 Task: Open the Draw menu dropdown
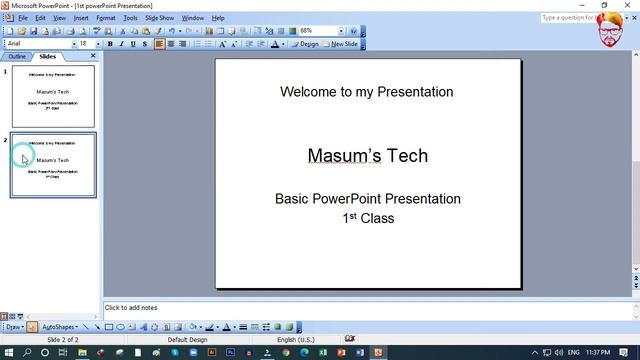[16, 327]
